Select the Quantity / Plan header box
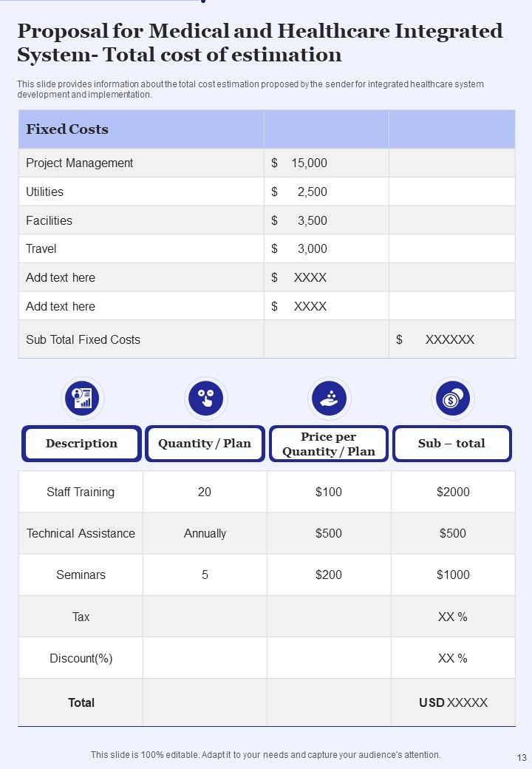This screenshot has height=769, width=532. click(205, 444)
